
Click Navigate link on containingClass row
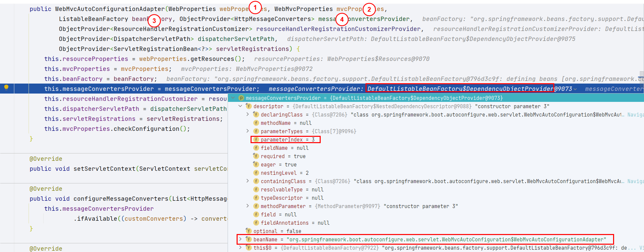[x=635, y=181]
